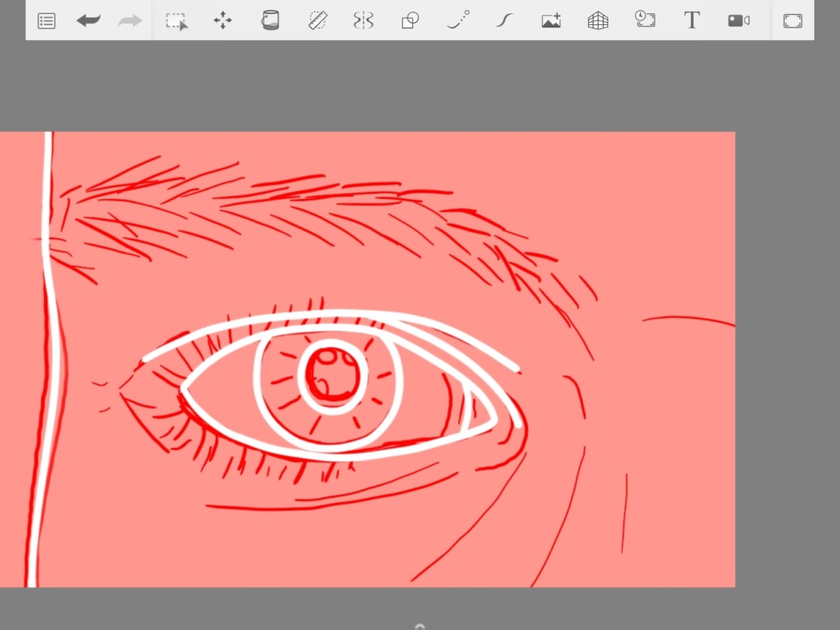Open the camera capture tool

[738, 20]
